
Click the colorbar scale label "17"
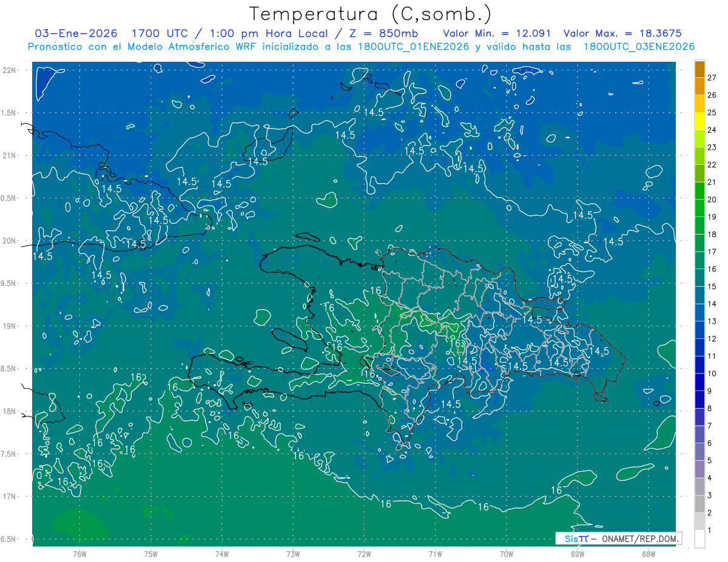pos(712,252)
